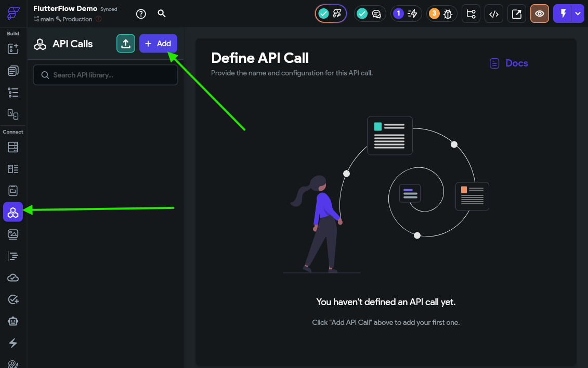
Task: Open the optimizations button with badge 1
Action: pos(406,14)
